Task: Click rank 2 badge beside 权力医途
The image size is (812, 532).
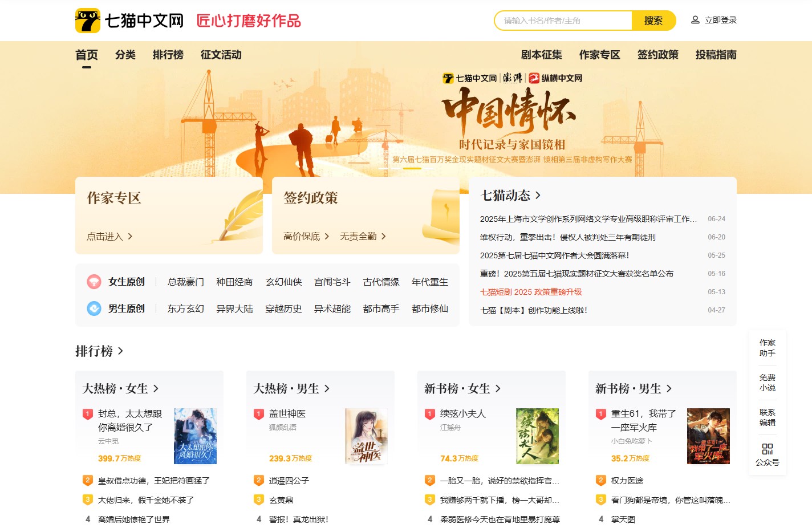Action: [x=601, y=480]
